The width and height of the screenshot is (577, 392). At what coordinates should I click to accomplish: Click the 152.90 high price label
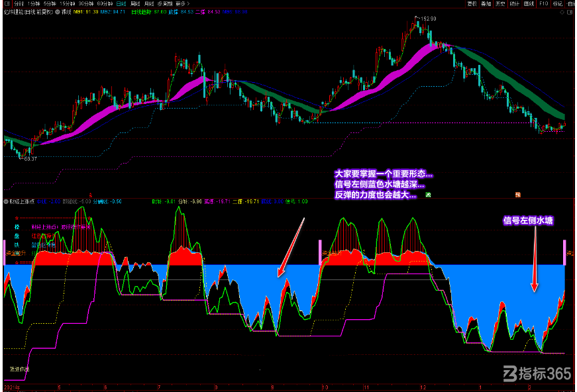coord(429,19)
